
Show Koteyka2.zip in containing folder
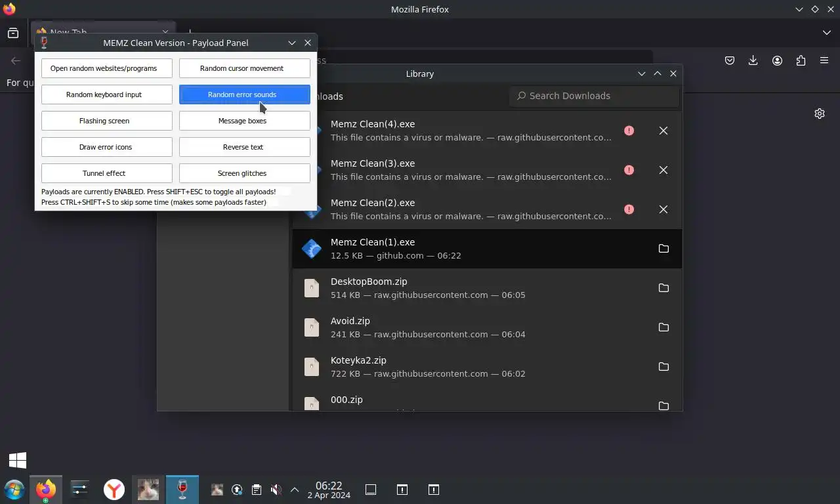pyautogui.click(x=663, y=367)
